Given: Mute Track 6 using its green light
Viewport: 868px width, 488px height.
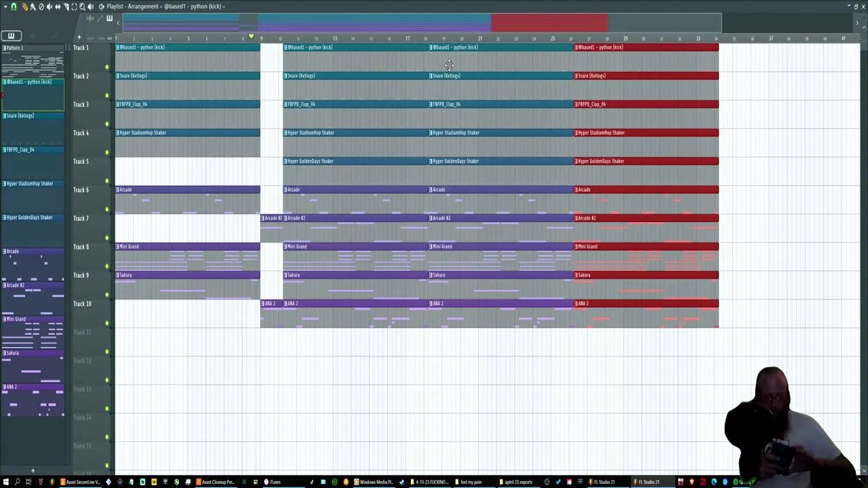Looking at the screenshot, I should [106, 209].
